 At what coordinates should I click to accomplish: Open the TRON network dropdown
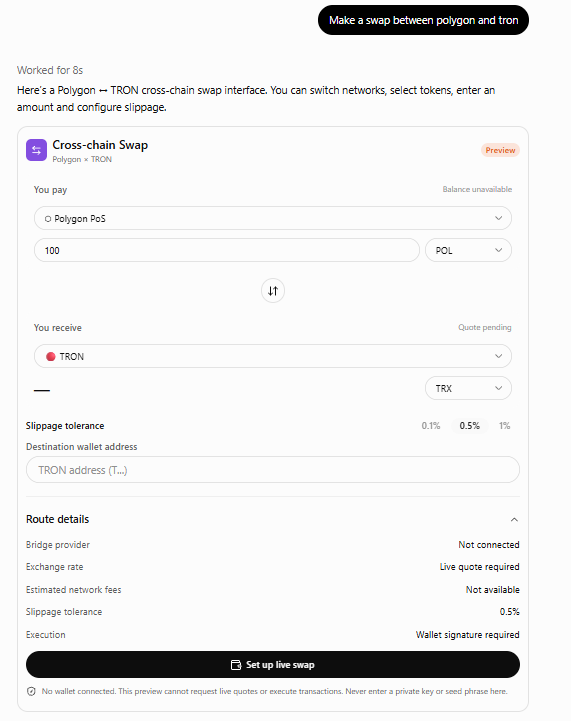coord(273,356)
